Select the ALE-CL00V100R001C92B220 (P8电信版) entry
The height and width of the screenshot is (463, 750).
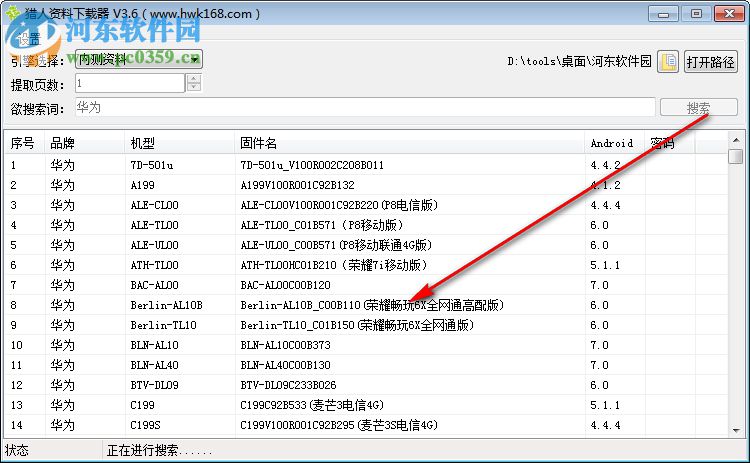coord(339,205)
